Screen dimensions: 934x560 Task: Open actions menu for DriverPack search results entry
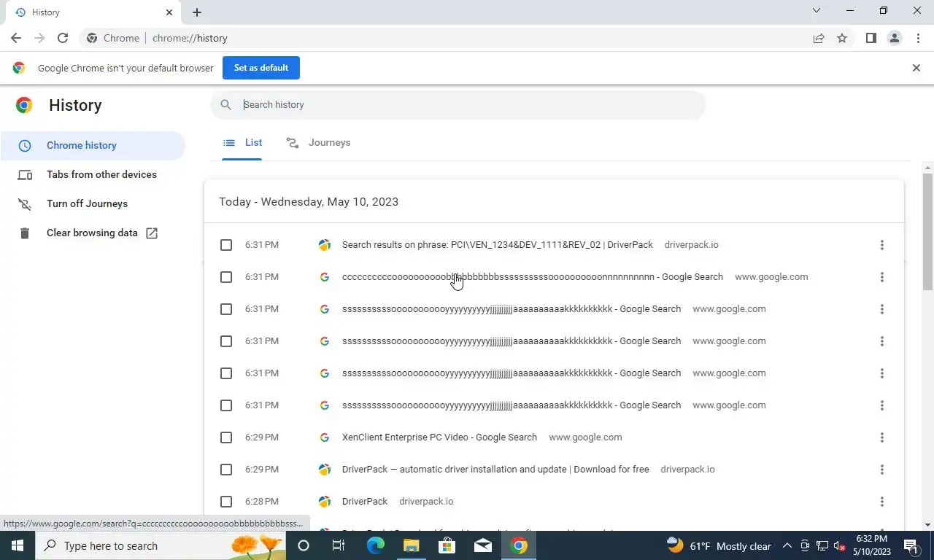click(882, 245)
